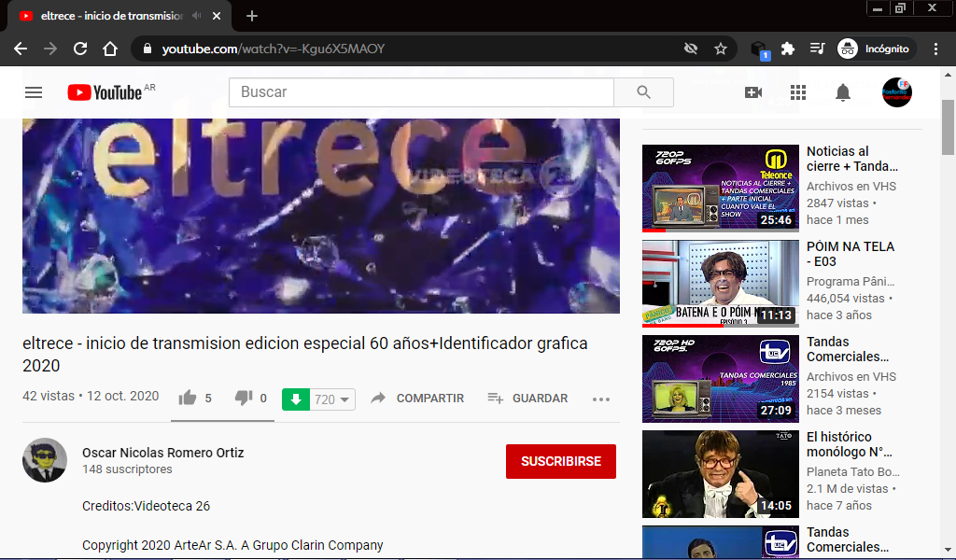Reload the current YouTube page

[80, 49]
